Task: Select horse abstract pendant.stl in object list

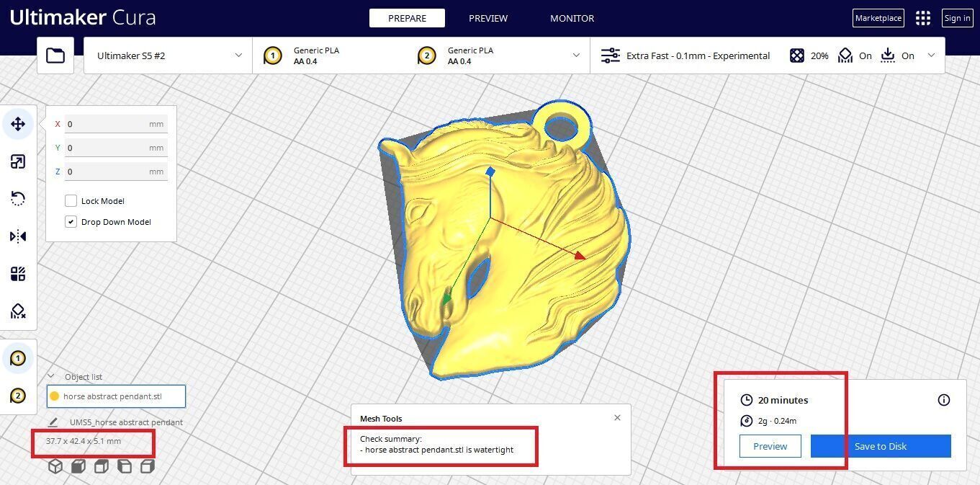Action: click(116, 396)
